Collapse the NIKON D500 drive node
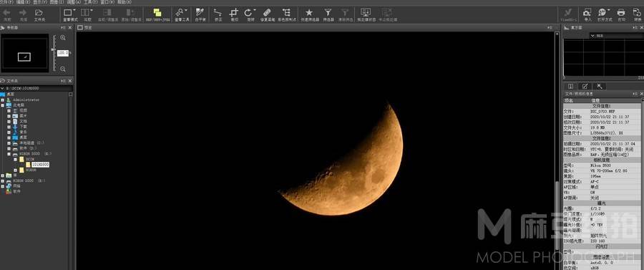This screenshot has height=270, width=644. point(9,154)
